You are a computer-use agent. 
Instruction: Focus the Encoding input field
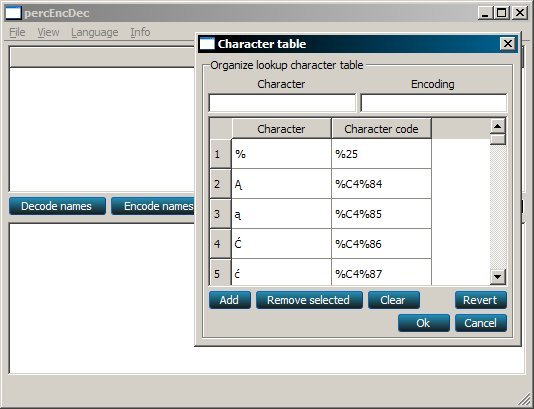point(434,103)
